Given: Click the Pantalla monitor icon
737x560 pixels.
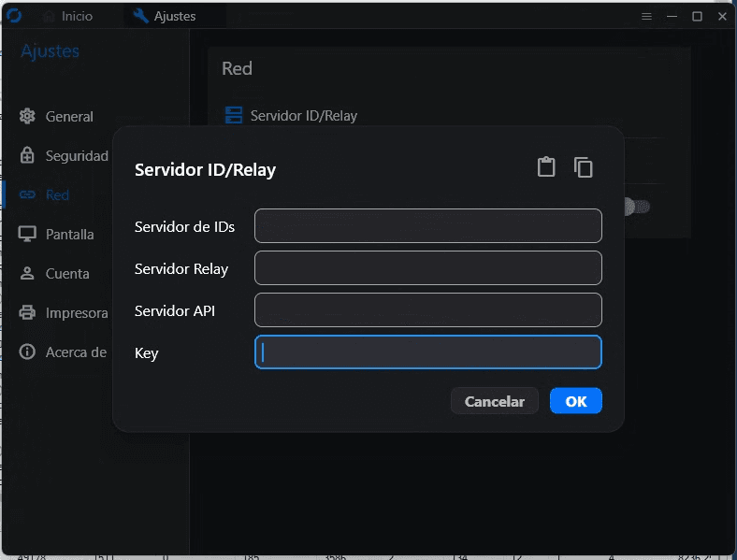Looking at the screenshot, I should tap(27, 234).
